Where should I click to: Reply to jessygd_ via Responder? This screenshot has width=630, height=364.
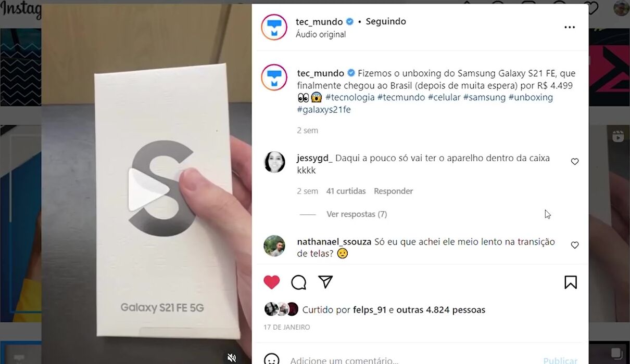tap(393, 191)
